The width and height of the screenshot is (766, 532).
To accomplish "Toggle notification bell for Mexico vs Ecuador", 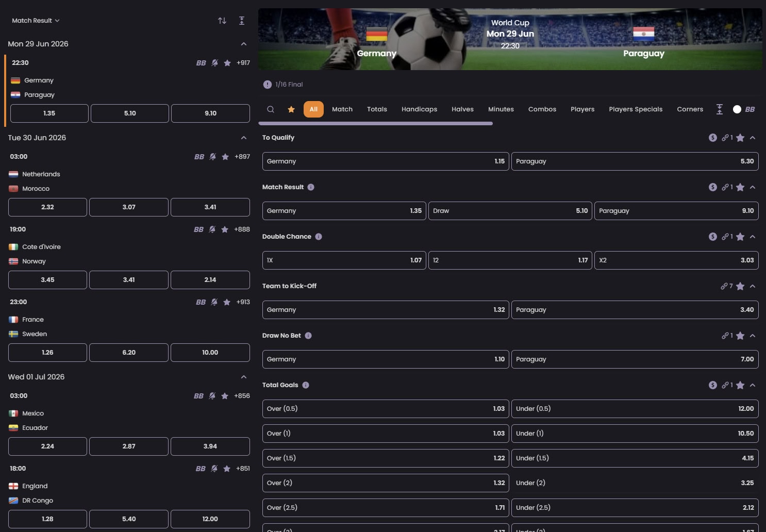I will pyautogui.click(x=212, y=396).
